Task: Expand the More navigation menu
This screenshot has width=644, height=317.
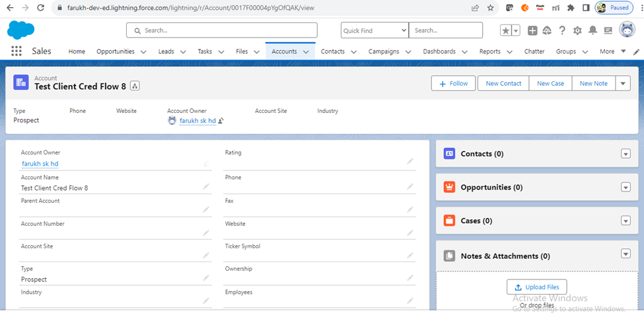Action: click(612, 52)
